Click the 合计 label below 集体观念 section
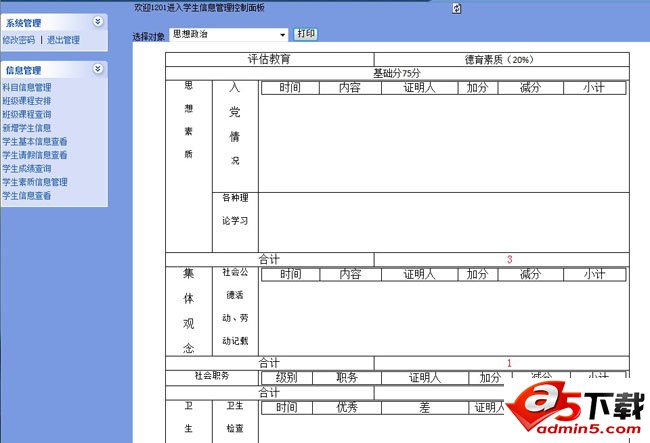 [x=269, y=363]
